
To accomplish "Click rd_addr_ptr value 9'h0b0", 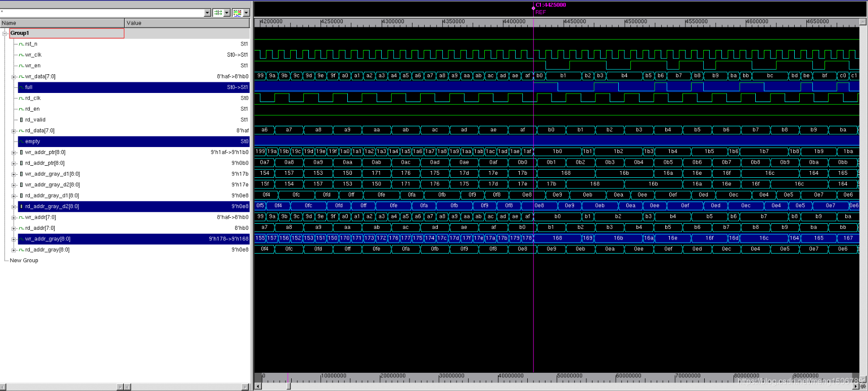I will (240, 163).
